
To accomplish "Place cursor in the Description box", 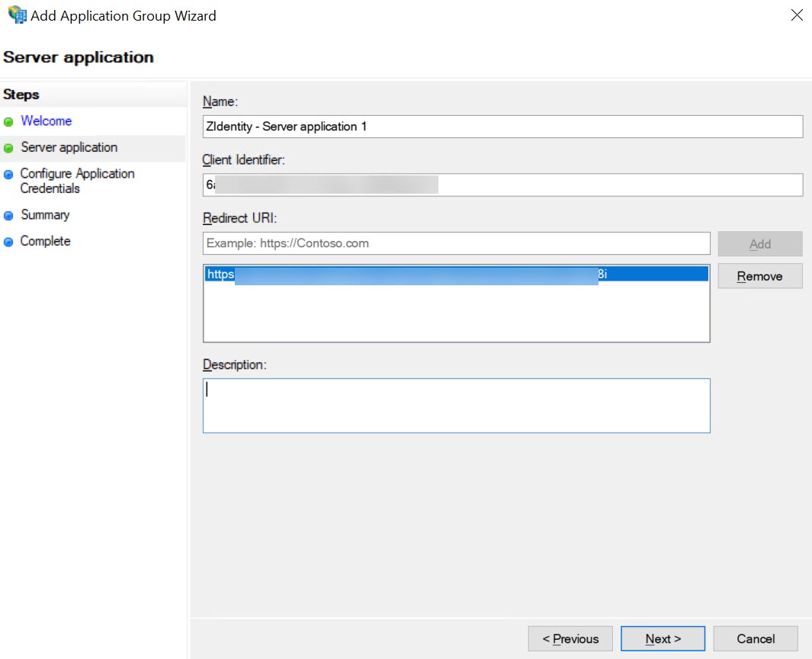I will pyautogui.click(x=456, y=404).
